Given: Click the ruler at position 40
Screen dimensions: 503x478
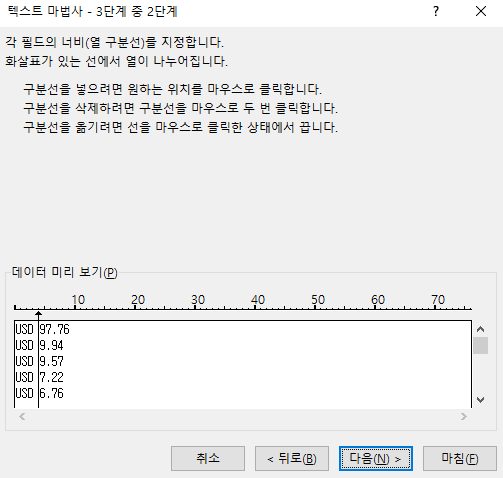Looking at the screenshot, I should [258, 300].
